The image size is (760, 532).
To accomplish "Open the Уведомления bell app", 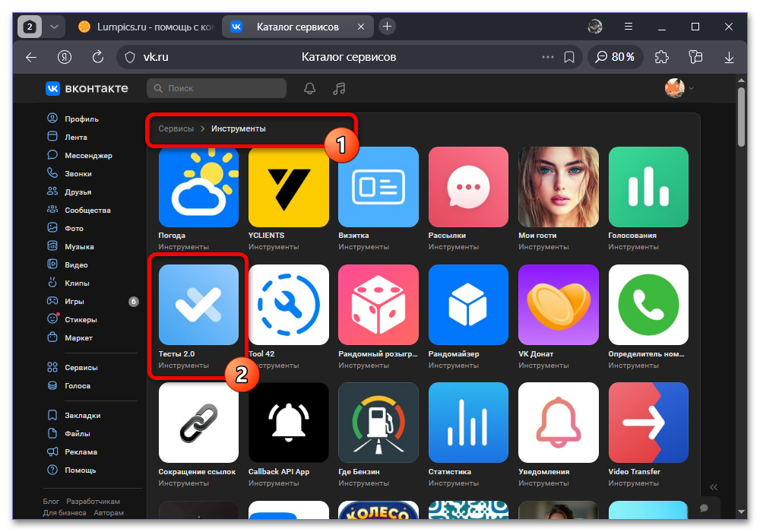I will click(x=559, y=423).
